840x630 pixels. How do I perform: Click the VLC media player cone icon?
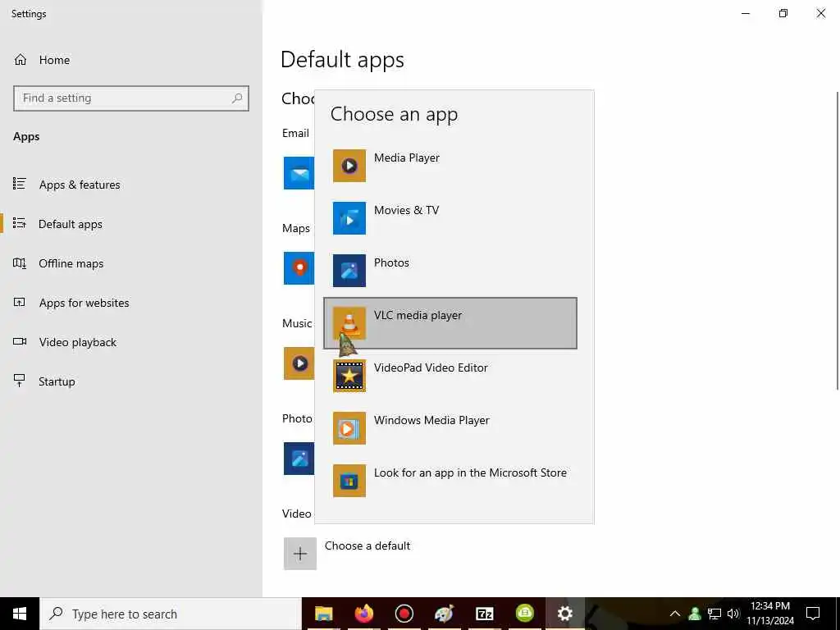[349, 323]
